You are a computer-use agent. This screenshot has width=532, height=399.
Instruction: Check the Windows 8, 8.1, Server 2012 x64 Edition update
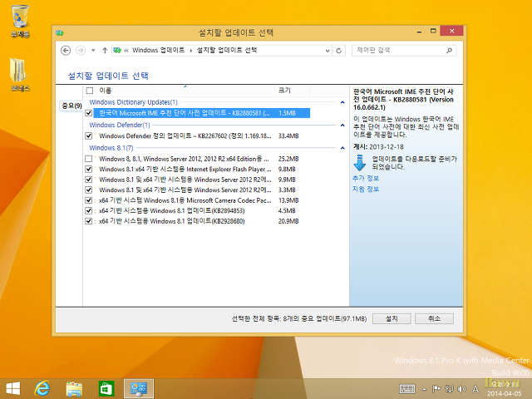coord(89,159)
